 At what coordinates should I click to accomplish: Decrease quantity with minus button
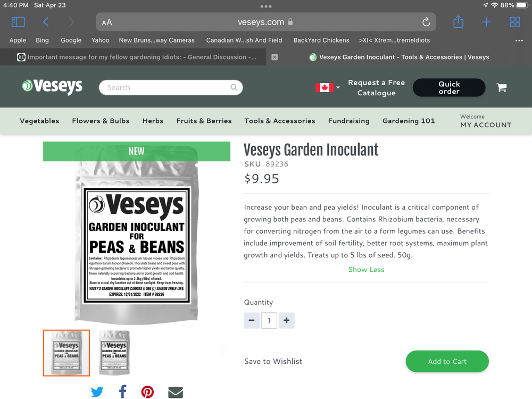coord(252,320)
